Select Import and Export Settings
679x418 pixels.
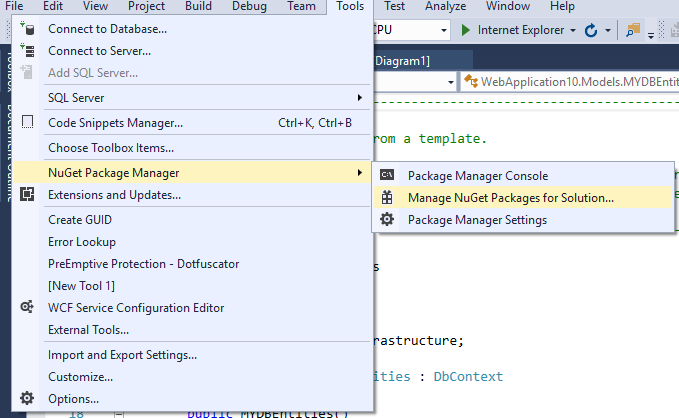pos(122,354)
